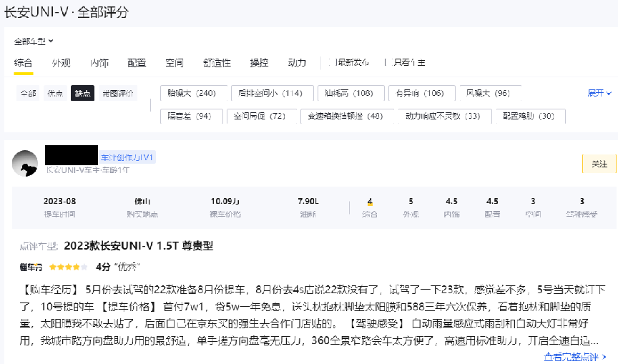Viewport: 618px width, 364px height.
Task: Click the 关注 follow button
Action: (x=599, y=164)
